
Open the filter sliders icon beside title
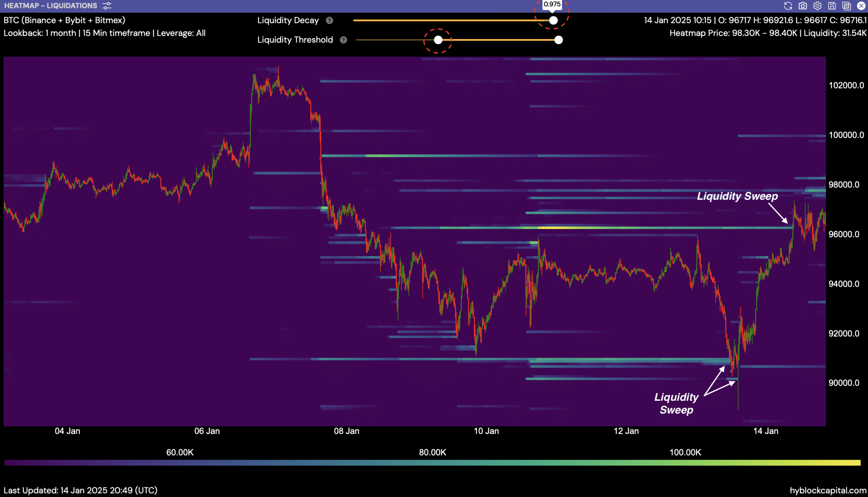[107, 6]
